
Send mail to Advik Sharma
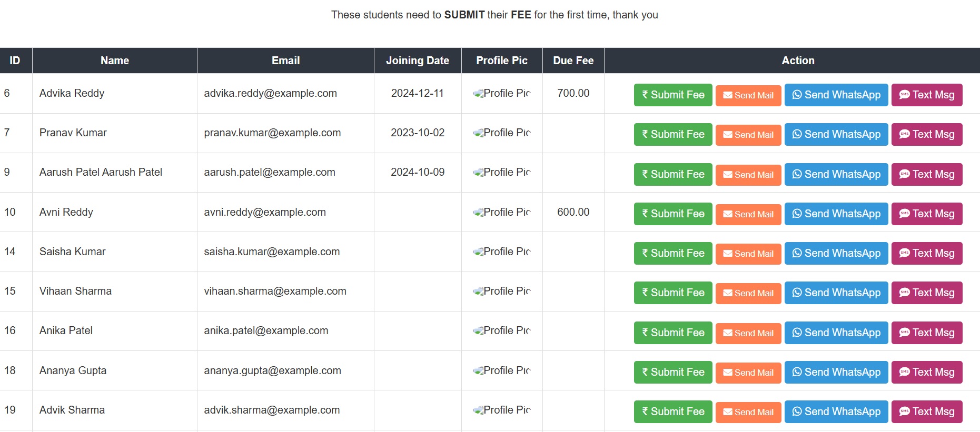pos(748,412)
